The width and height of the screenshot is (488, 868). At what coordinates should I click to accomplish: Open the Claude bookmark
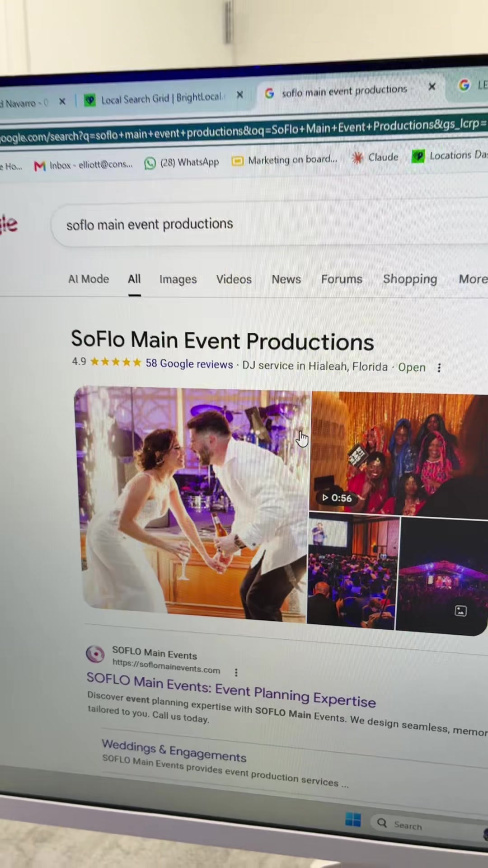point(375,157)
